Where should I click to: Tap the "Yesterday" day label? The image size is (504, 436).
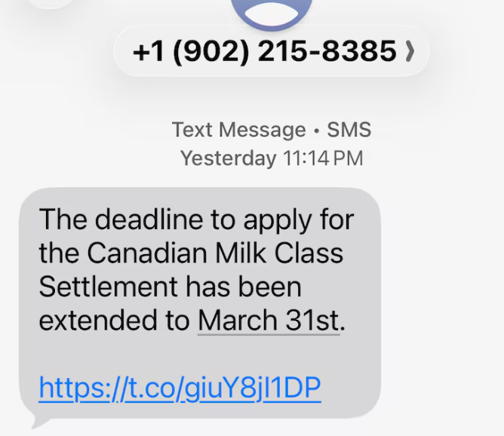click(x=228, y=158)
